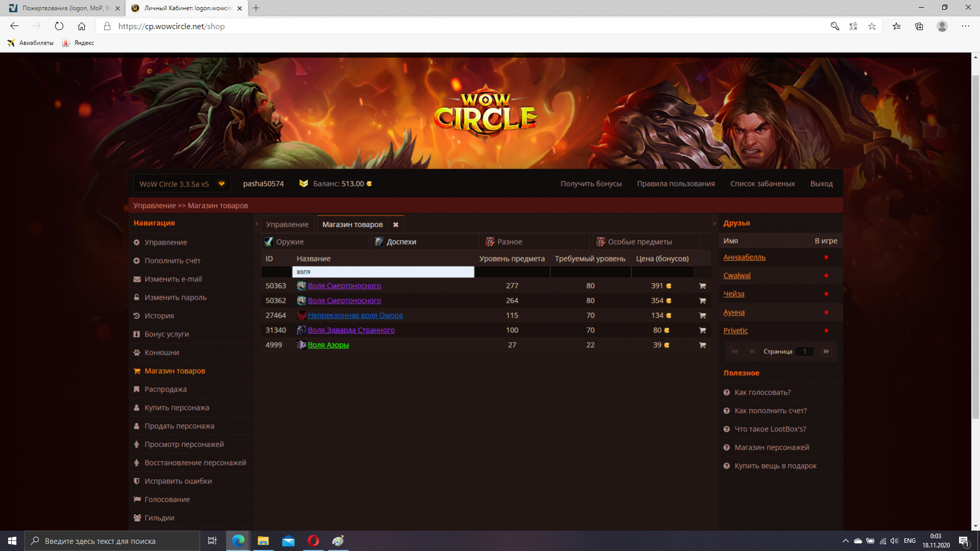Image resolution: width=980 pixels, height=551 pixels.
Task: Close the Магазин товаров tab
Action: pyautogui.click(x=396, y=225)
